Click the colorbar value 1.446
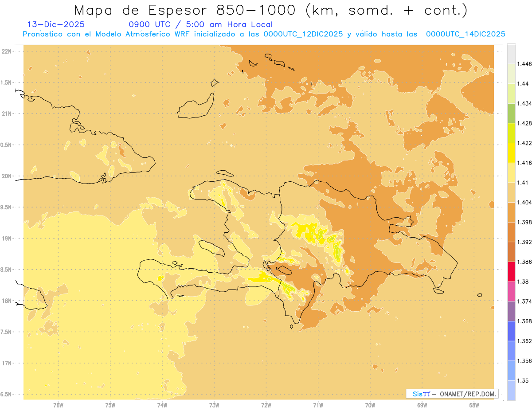Viewport: 532px width, 411px height. [525, 64]
